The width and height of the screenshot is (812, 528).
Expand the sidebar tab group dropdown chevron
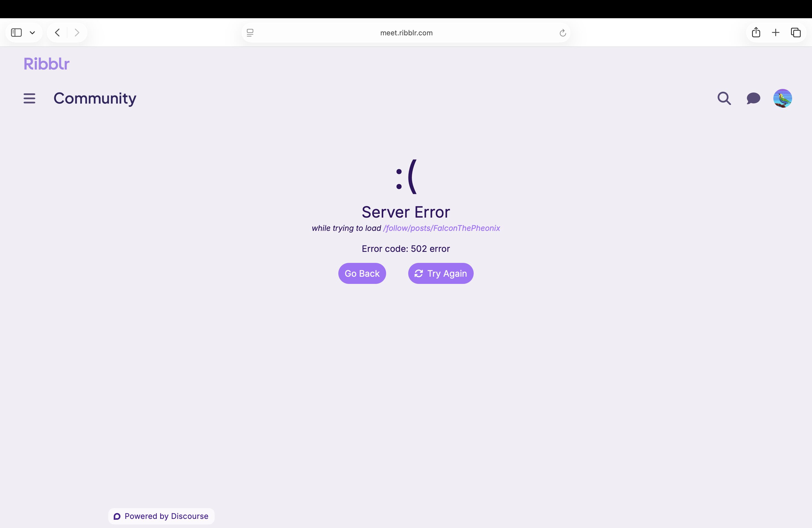[x=32, y=33]
